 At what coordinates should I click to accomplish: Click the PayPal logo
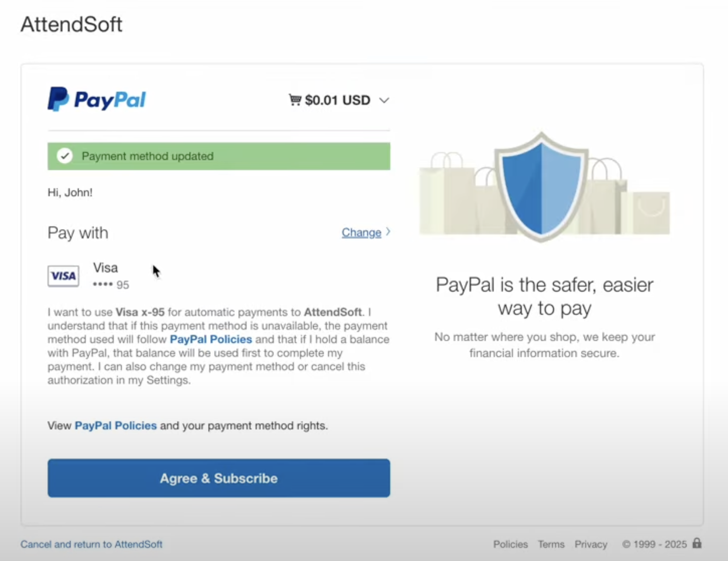96,100
